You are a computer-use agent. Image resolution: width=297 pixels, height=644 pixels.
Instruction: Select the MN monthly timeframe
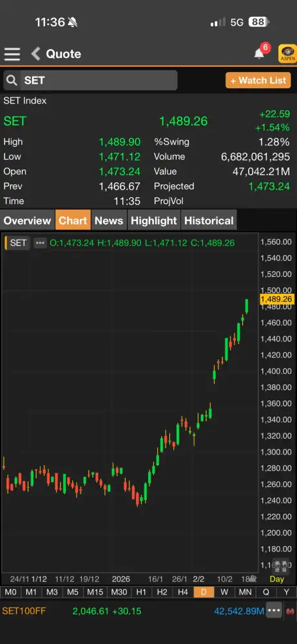pyautogui.click(x=245, y=592)
